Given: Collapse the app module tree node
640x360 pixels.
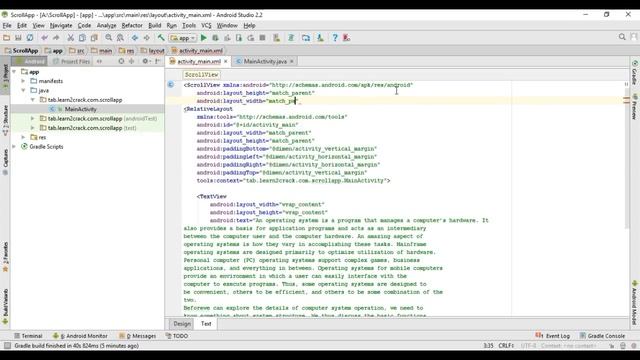Looking at the screenshot, I should point(15,72).
